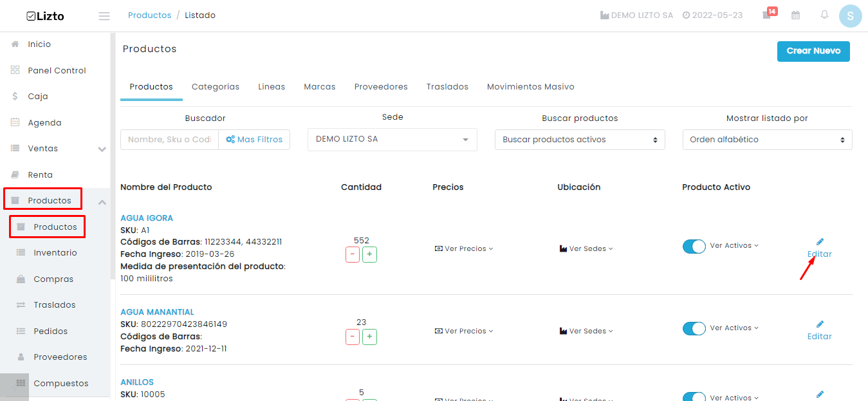Screen dimensions: 868x401
Task: Open the Sede DEMO LIZTO SA dropdown
Action: pos(392,140)
